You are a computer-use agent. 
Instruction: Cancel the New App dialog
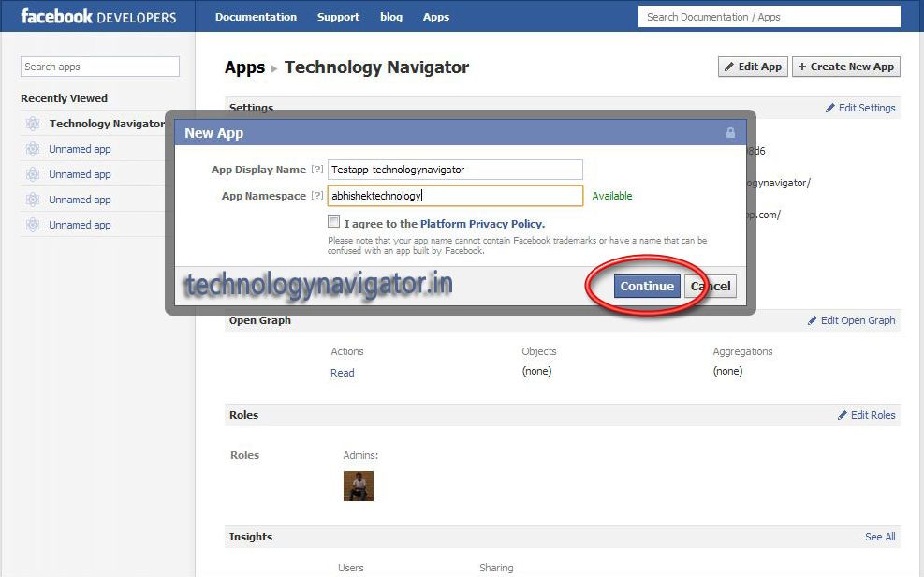point(711,286)
